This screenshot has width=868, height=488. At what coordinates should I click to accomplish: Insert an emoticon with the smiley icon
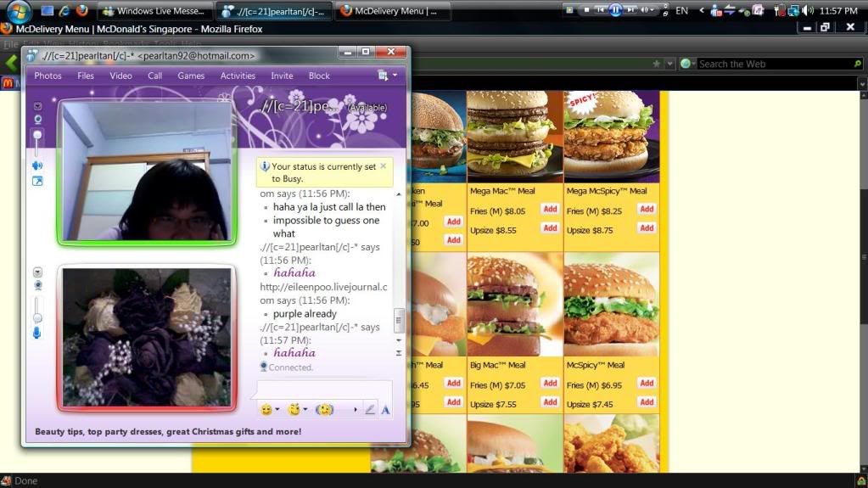coord(266,409)
